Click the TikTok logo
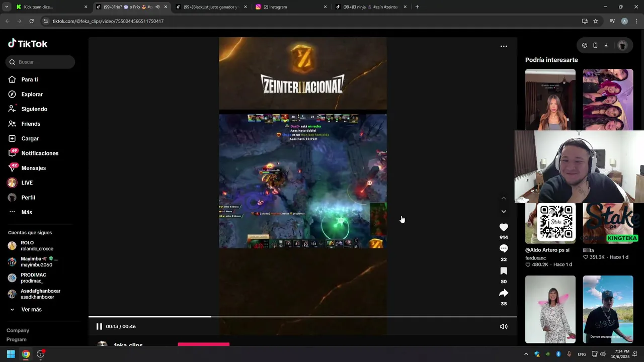This screenshot has height=362, width=644. click(x=28, y=44)
